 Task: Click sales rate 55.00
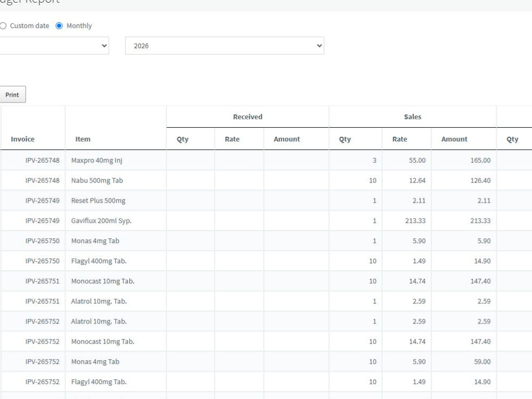[x=417, y=160]
